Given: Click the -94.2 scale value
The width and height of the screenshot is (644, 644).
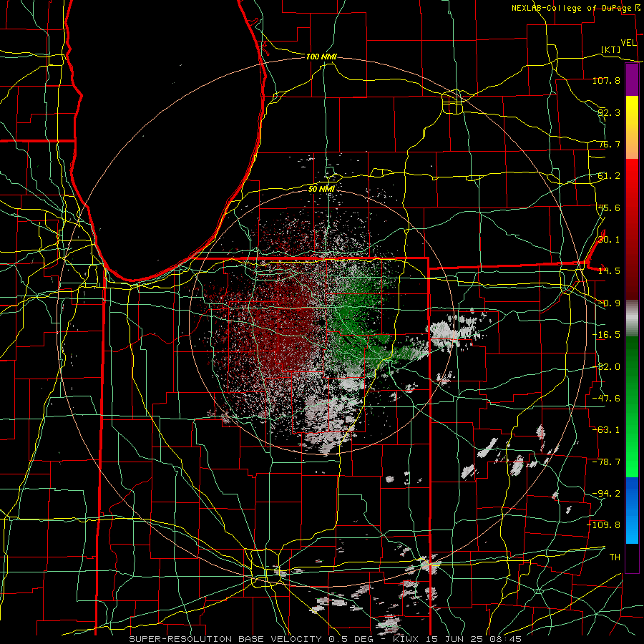Looking at the screenshot, I should coord(606,494).
